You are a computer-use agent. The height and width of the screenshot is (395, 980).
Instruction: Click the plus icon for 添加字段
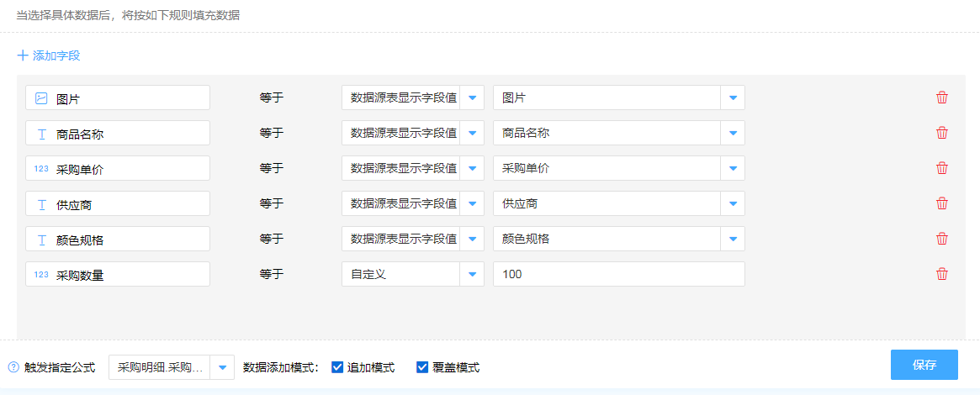23,55
